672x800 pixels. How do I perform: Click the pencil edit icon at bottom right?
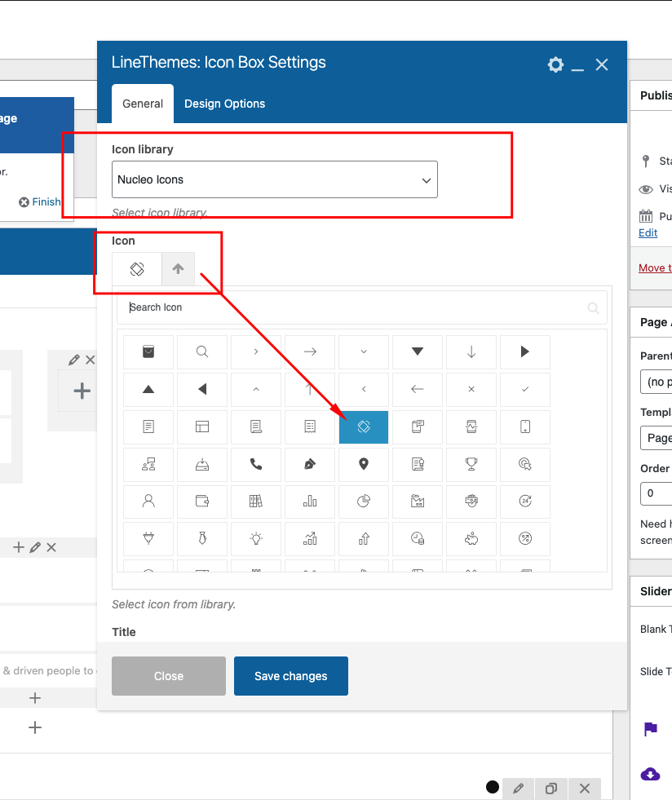(x=519, y=789)
